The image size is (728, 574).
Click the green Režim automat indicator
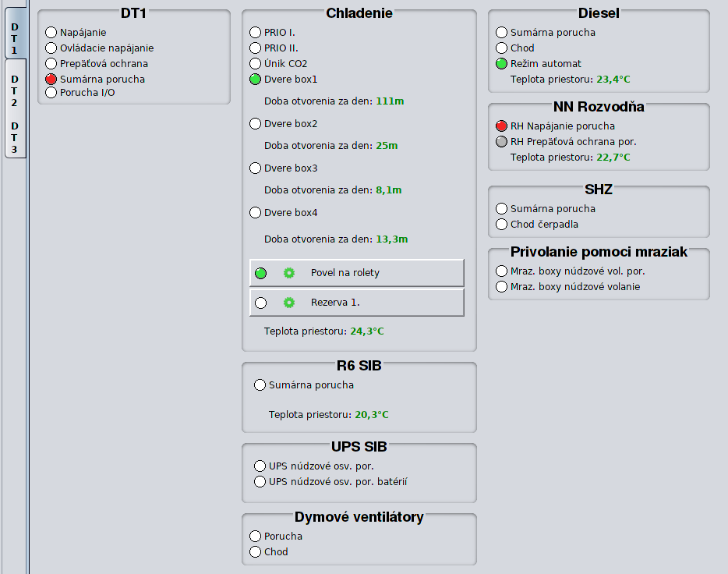[502, 64]
